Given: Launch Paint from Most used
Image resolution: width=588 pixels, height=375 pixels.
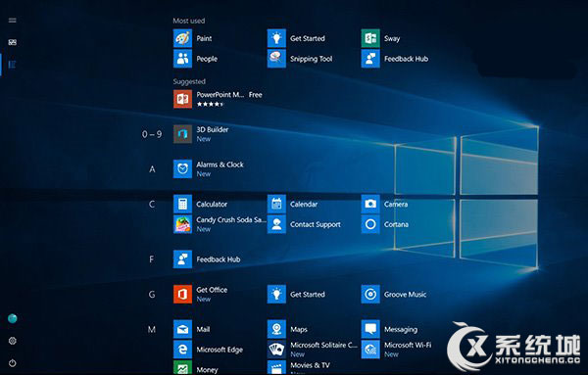Looking at the screenshot, I should point(182,38).
